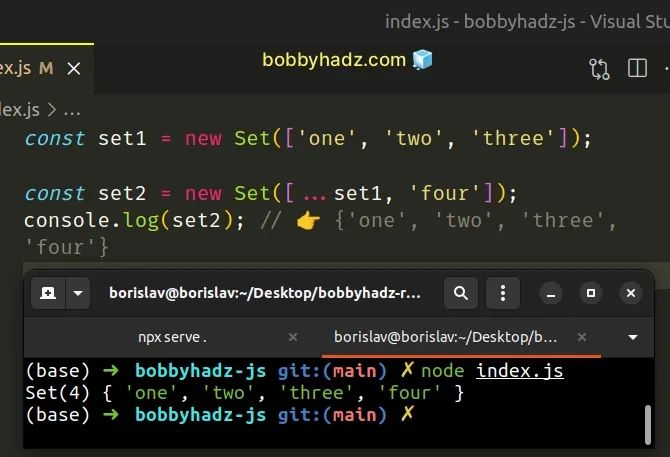The width and height of the screenshot is (670, 457).
Task: Maximize the terminal window
Action: pos(591,293)
